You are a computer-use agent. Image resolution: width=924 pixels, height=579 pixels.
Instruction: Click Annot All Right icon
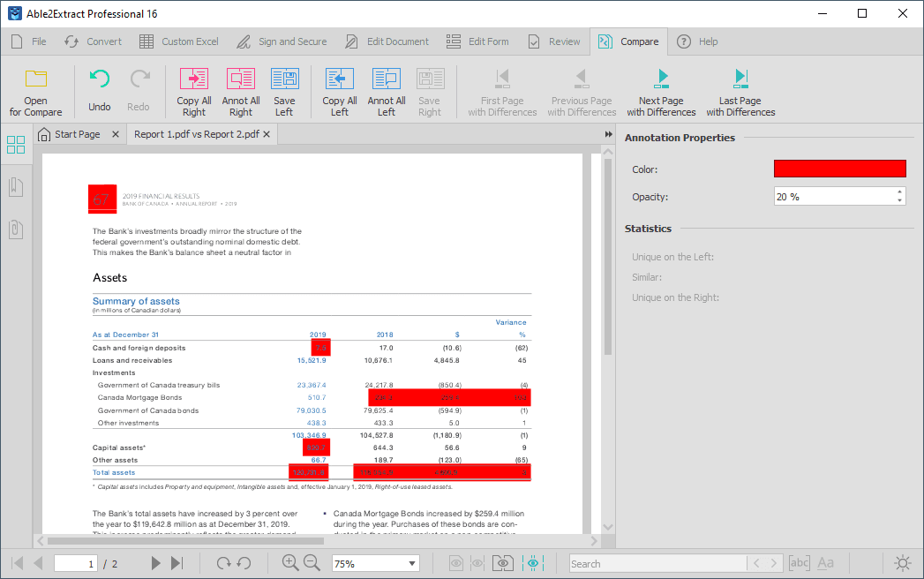(x=240, y=79)
